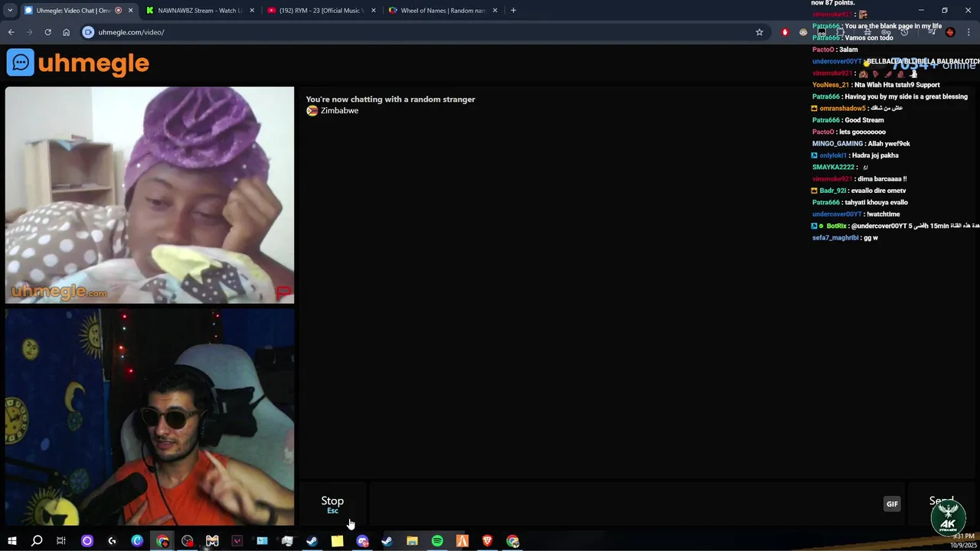This screenshot has height=551, width=980.
Task: Open Logitech G Hub from taskbar
Action: point(112,541)
